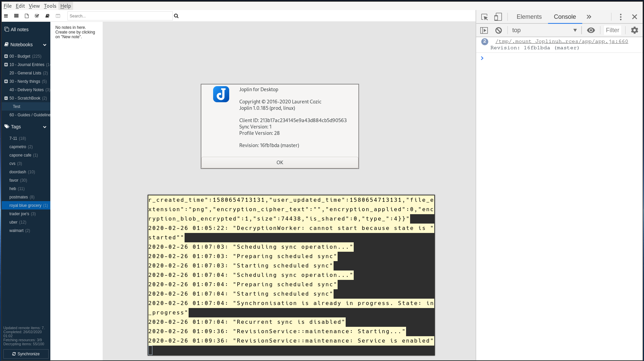Select the favor tag
Viewport: 644px width, 361px height.
coord(26,180)
